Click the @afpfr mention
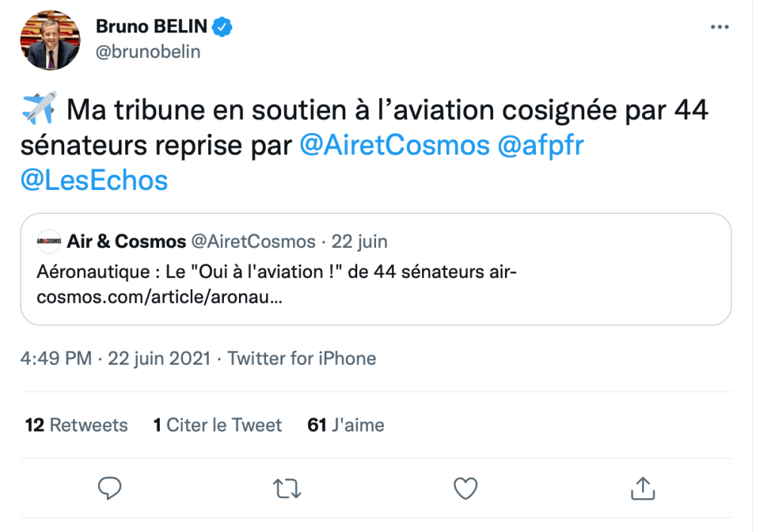This screenshot has height=532, width=771. (x=540, y=145)
